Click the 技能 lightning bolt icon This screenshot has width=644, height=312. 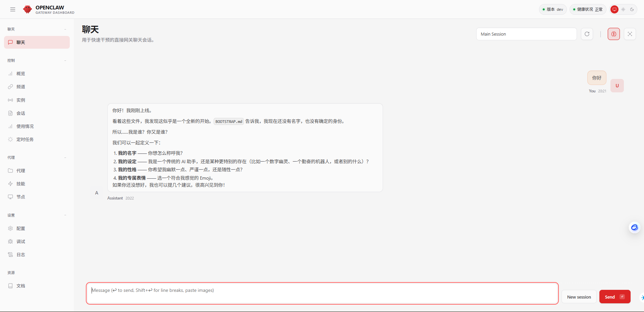(x=10, y=184)
